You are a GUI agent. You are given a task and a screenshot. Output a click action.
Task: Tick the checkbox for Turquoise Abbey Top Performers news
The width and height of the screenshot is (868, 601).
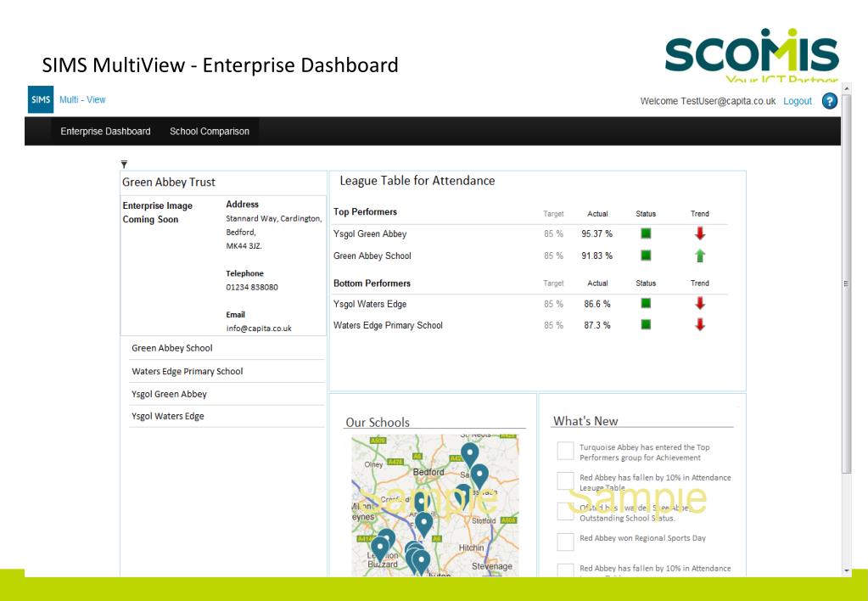[565, 451]
